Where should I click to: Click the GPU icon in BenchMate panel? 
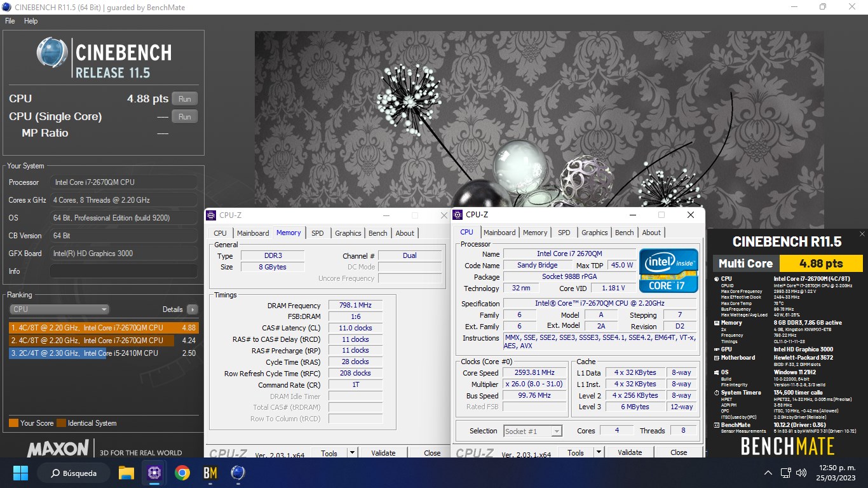click(x=715, y=349)
